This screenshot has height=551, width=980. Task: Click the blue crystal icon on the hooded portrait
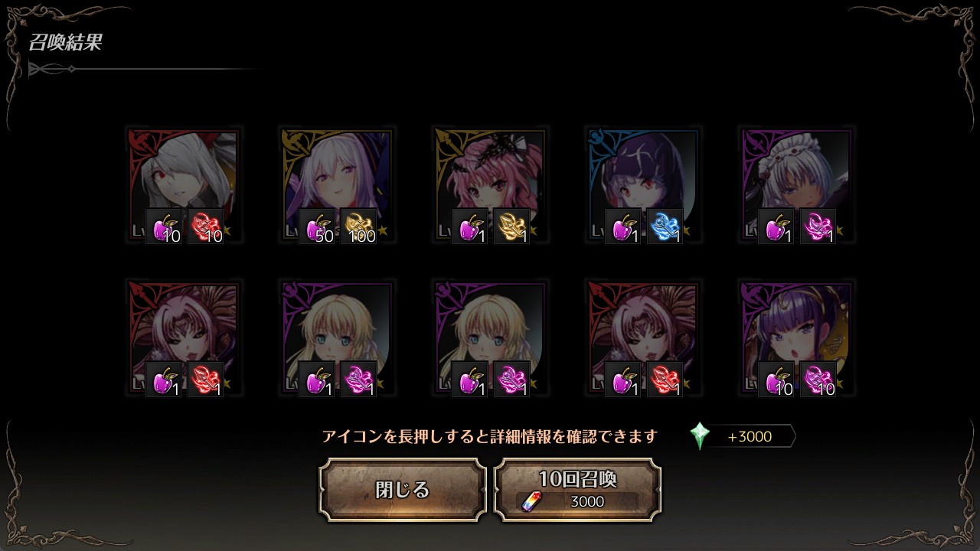coord(665,226)
